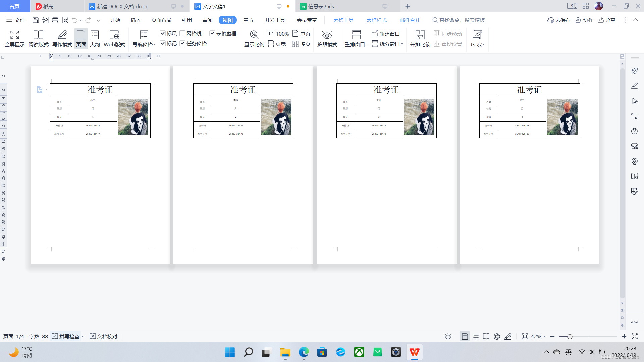644x362 pixels.
Task: Open the Split window dropdown
Action: pyautogui.click(x=402, y=44)
